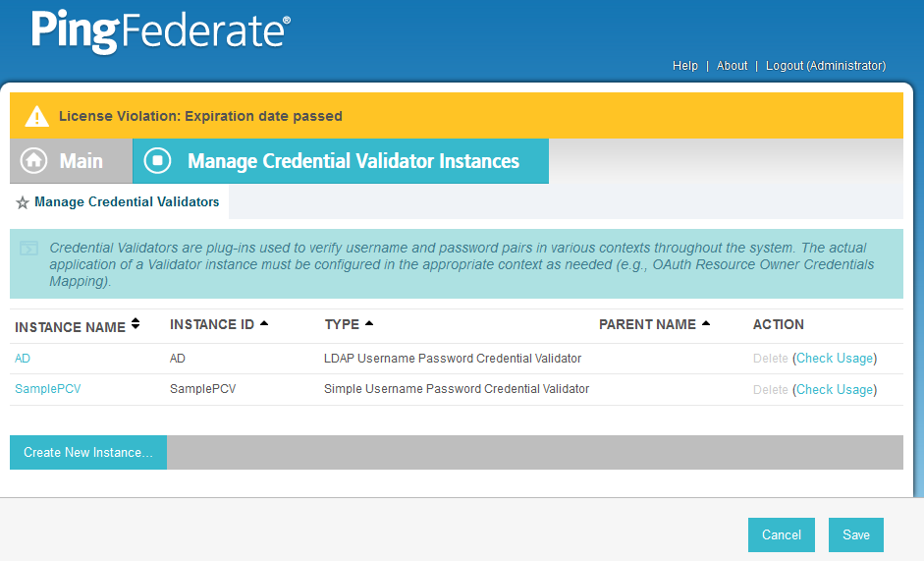
Task: Switch to the Main tab
Action: (x=72, y=160)
